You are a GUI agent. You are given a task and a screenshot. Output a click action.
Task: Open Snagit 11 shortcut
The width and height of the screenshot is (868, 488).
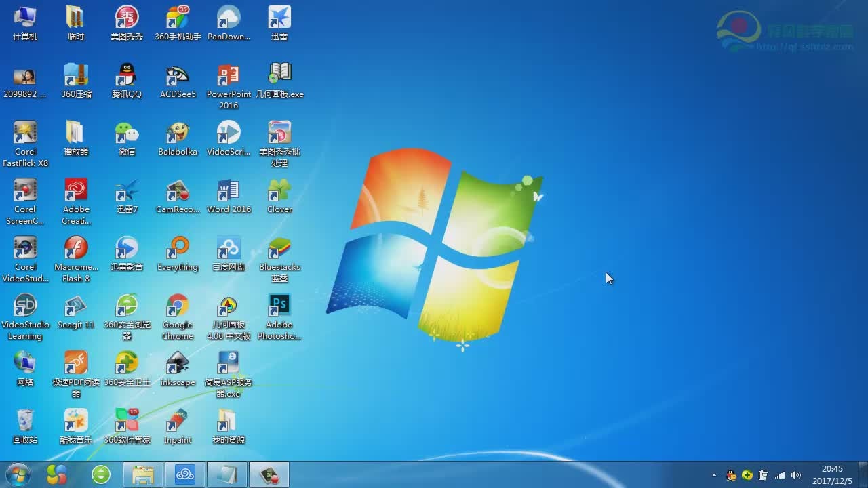[76, 312]
